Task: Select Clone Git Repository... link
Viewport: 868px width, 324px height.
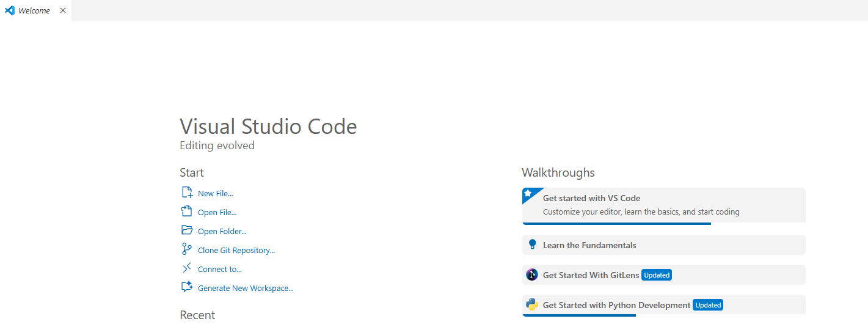Action: [x=236, y=250]
